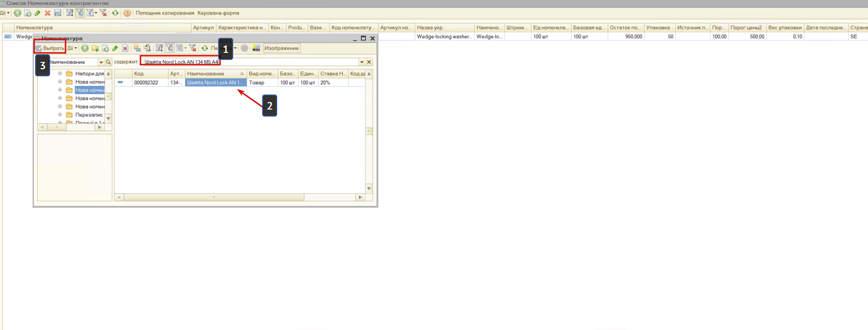Image resolution: width=868 pixels, height=330 pixels.
Task: Click Вид номе... column header in dialog
Action: coord(262,73)
